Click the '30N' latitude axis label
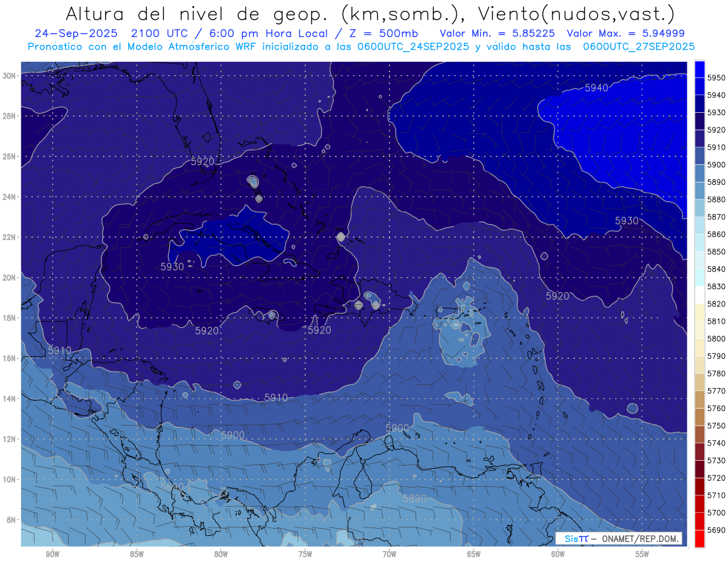728x562 pixels. click(10, 76)
